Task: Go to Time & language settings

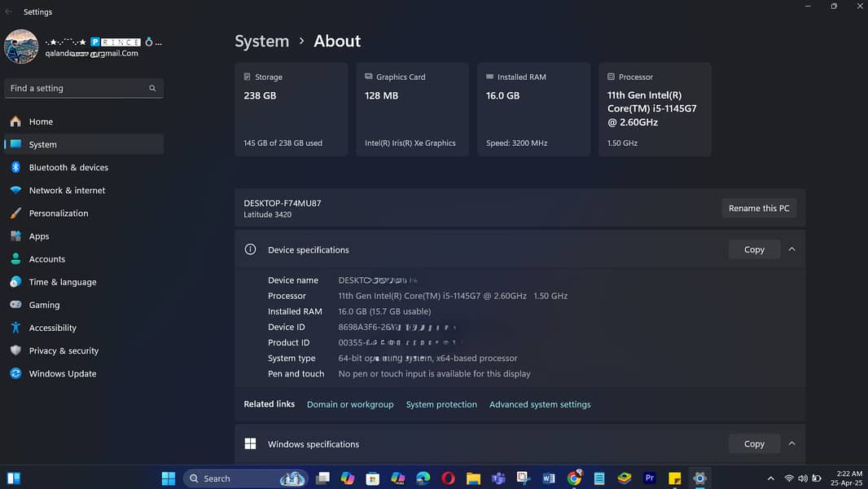Action: tap(84, 282)
